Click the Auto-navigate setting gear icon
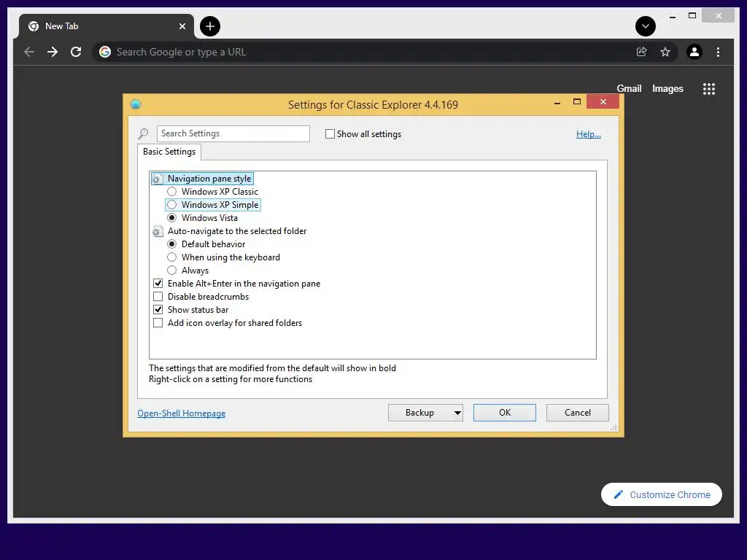 point(158,231)
